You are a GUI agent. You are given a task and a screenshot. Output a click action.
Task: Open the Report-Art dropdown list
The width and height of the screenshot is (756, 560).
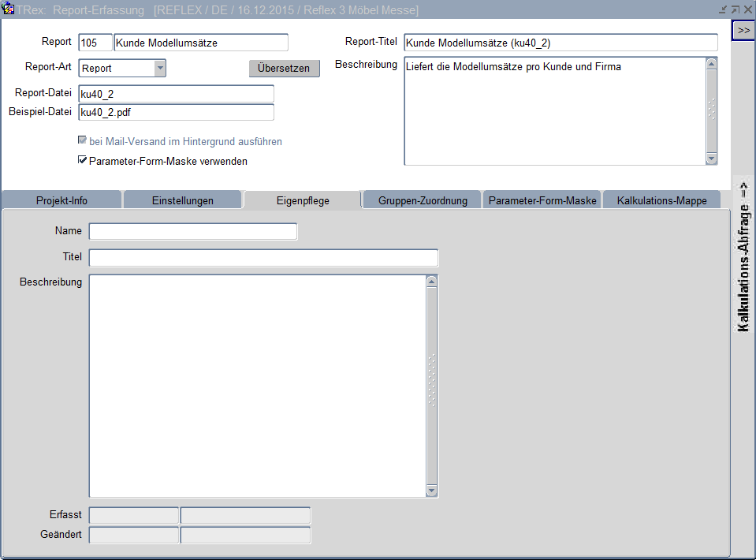click(160, 68)
